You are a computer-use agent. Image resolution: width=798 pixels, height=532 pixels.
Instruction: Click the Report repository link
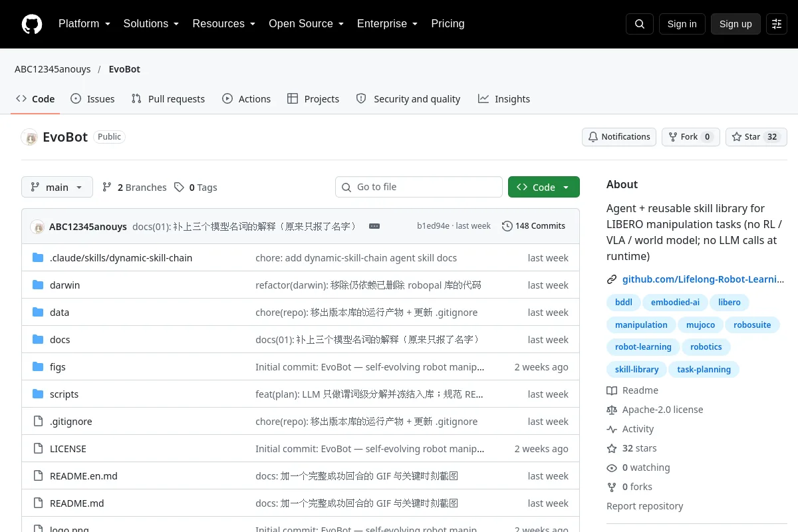click(x=645, y=506)
